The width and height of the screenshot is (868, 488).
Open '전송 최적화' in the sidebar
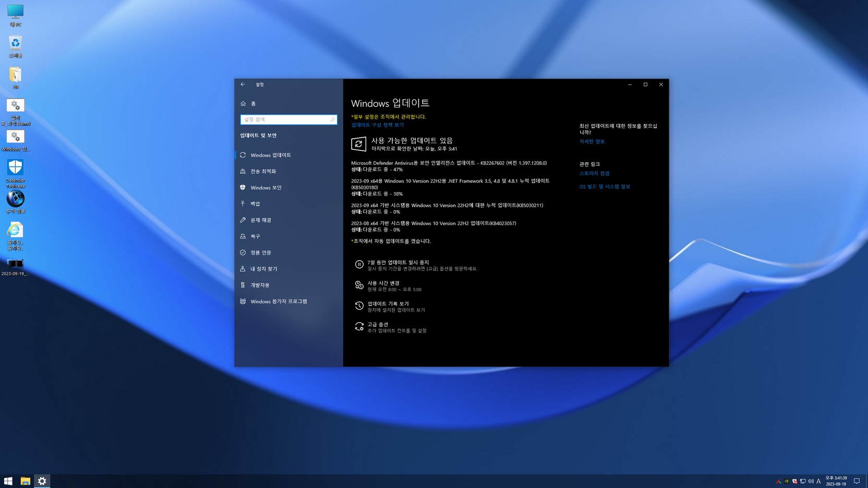click(288, 171)
